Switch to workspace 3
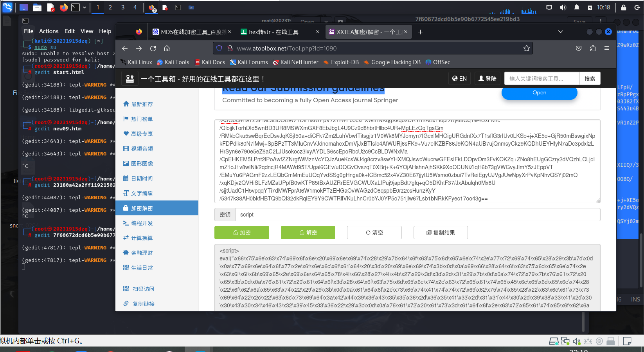The image size is (644, 352). 123,7
